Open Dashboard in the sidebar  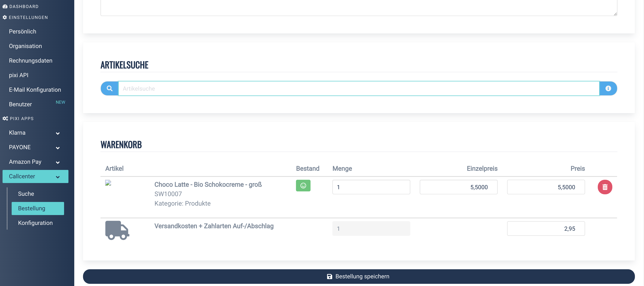[24, 7]
